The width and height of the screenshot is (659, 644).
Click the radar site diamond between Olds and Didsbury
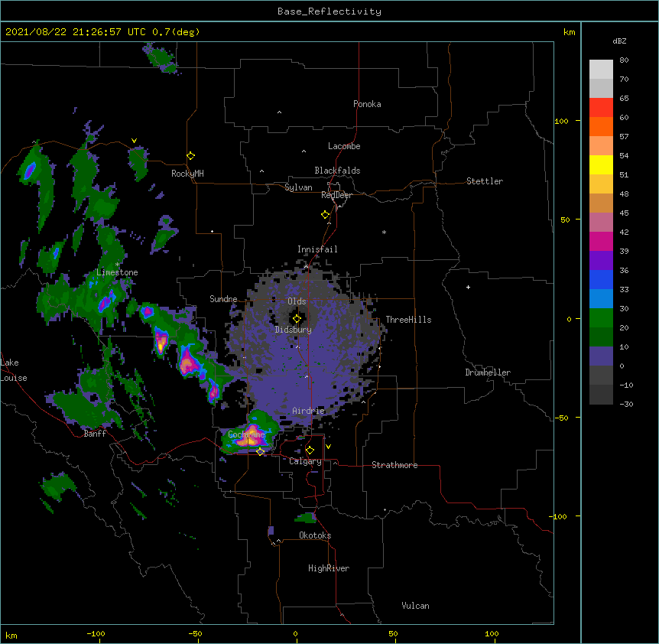[x=297, y=319]
